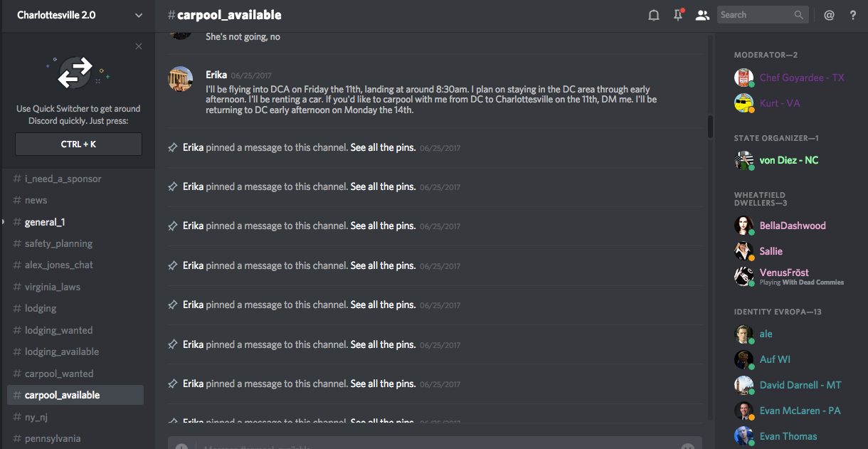The width and height of the screenshot is (868, 449).
Task: Open the help question mark icon
Action: 853,15
